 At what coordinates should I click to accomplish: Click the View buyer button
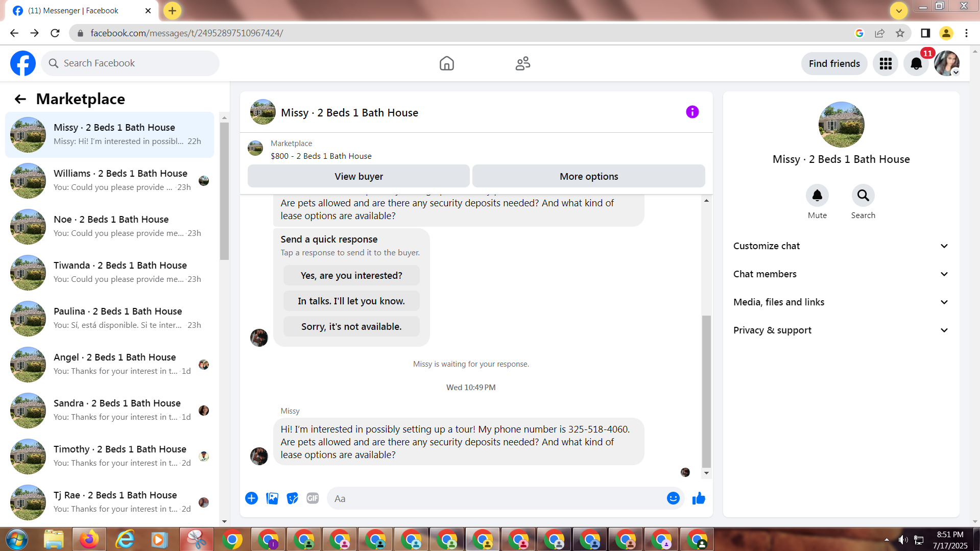(x=358, y=176)
